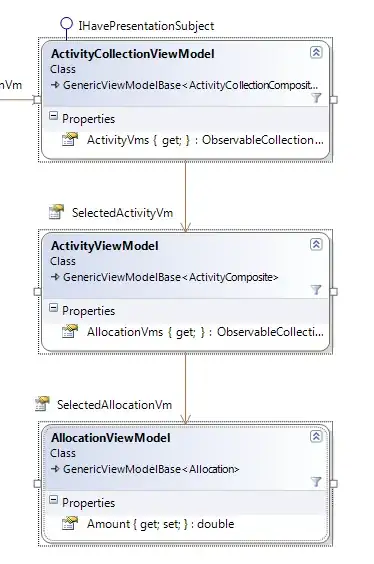Click SelectedActivityVm association property icon
The height and width of the screenshot is (564, 374).
[x=56, y=212]
